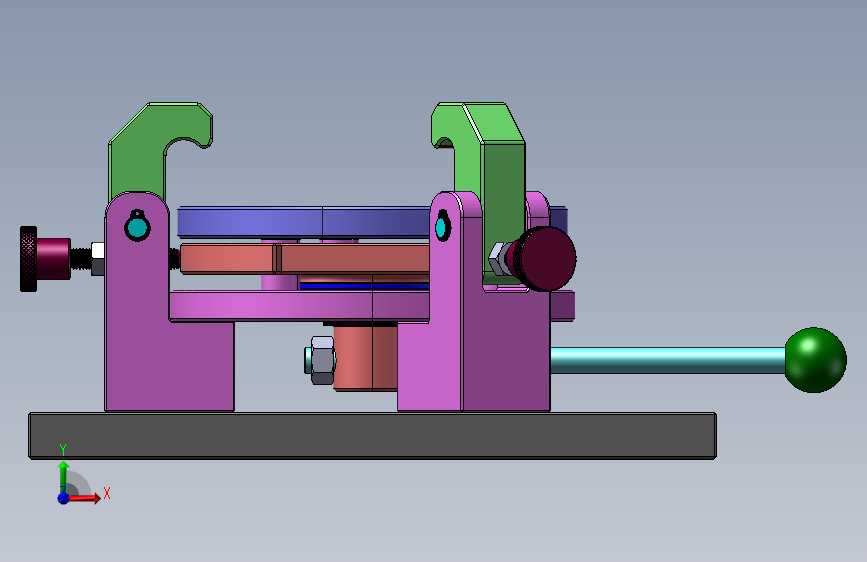Select the salmon-colored middle bar

pos(305,259)
